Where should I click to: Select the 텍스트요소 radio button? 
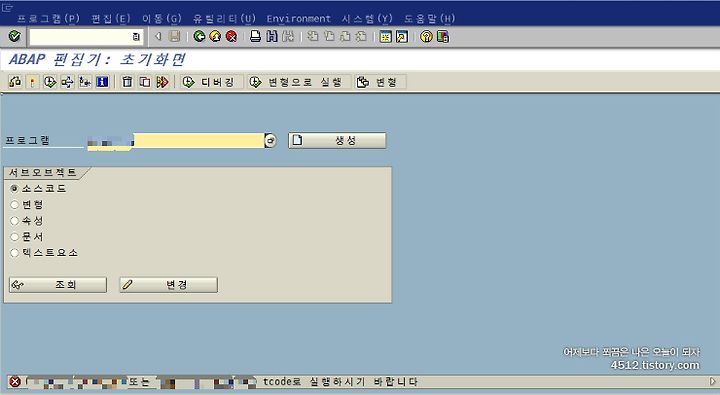[14, 253]
